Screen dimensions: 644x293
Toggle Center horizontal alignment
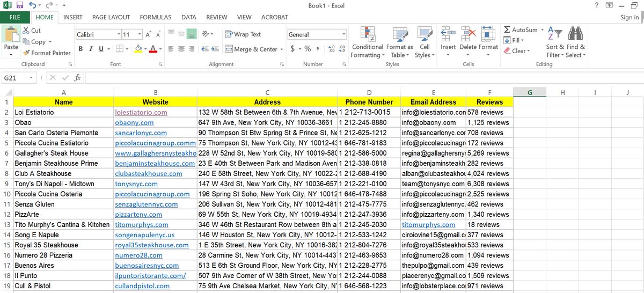(x=181, y=49)
